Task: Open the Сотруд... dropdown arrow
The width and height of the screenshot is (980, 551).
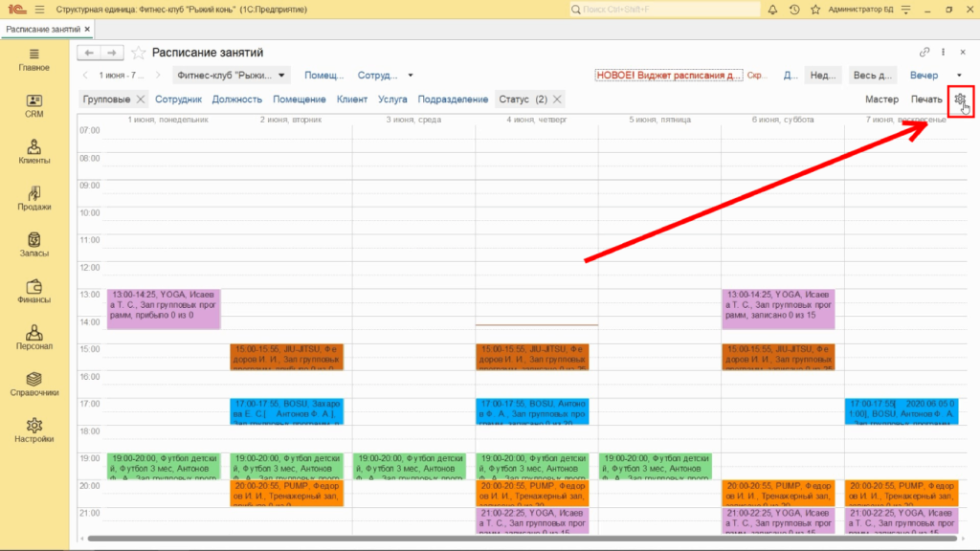Action: (411, 75)
